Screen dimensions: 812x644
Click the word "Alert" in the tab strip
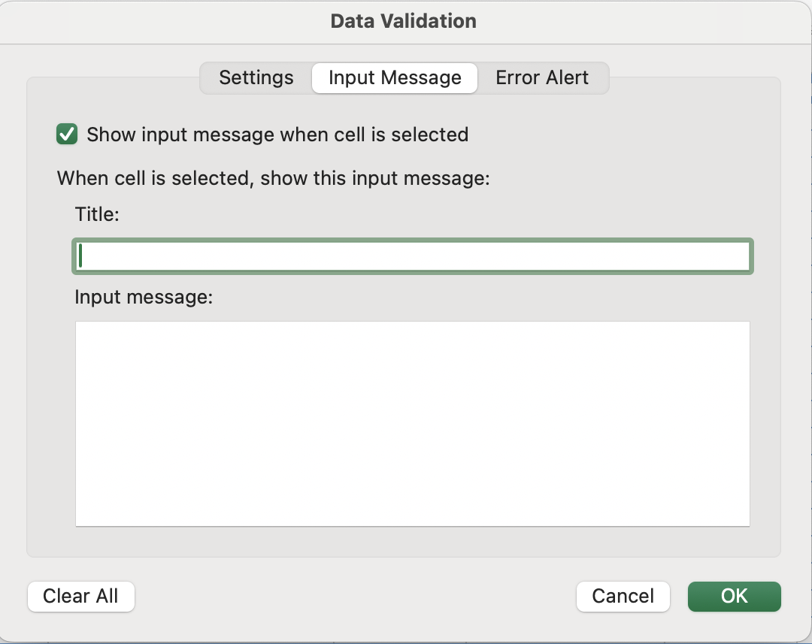567,78
